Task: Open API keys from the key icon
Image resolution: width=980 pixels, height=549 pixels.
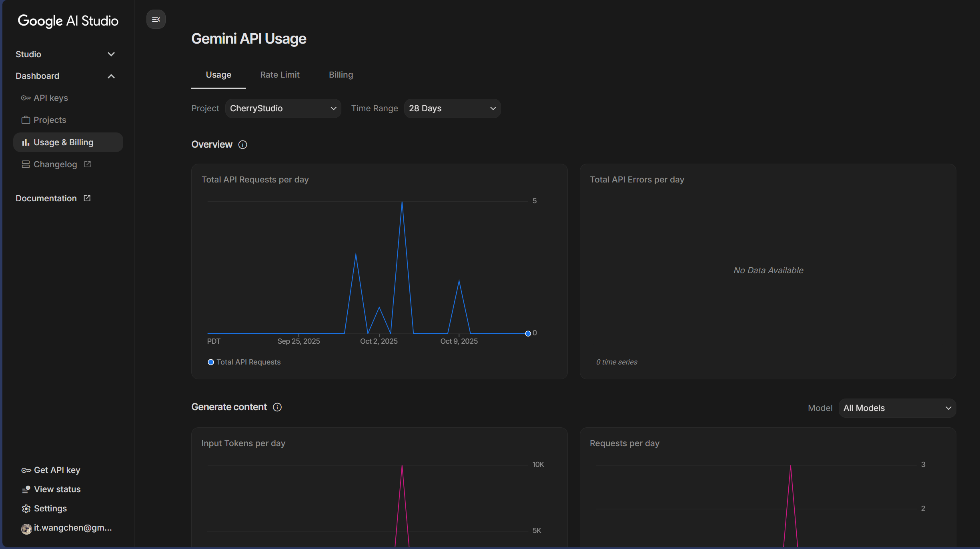Action: point(26,98)
